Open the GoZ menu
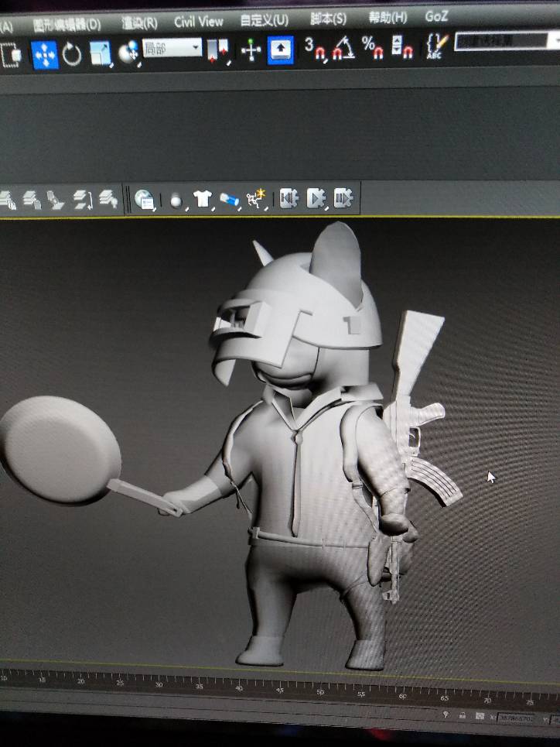Viewport: 560px width, 747px height. 436,16
